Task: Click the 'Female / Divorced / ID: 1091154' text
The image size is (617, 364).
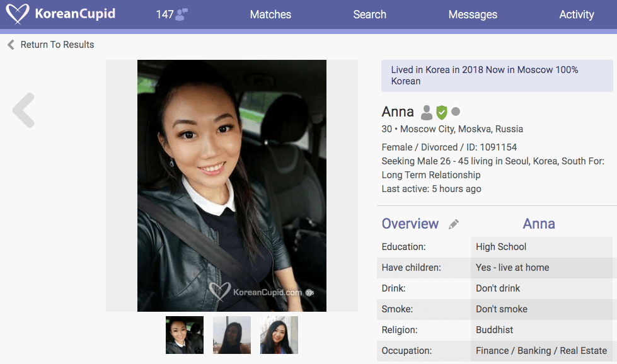Action: click(449, 147)
